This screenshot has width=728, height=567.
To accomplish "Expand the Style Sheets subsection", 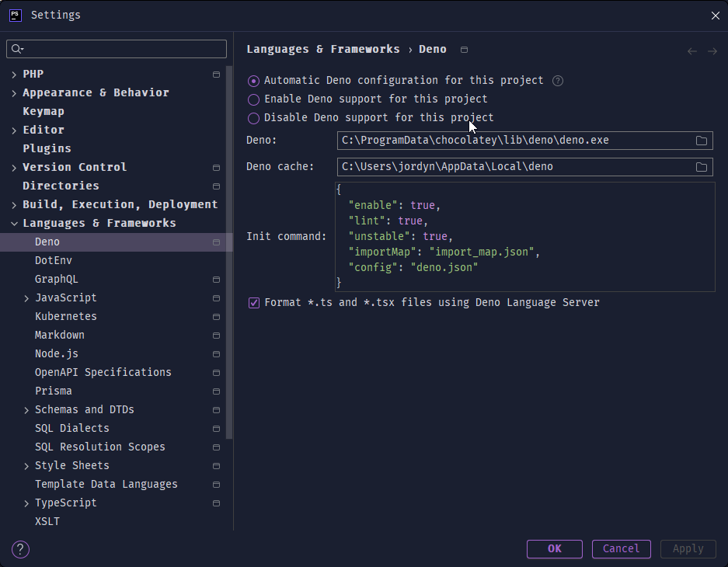I will click(26, 466).
